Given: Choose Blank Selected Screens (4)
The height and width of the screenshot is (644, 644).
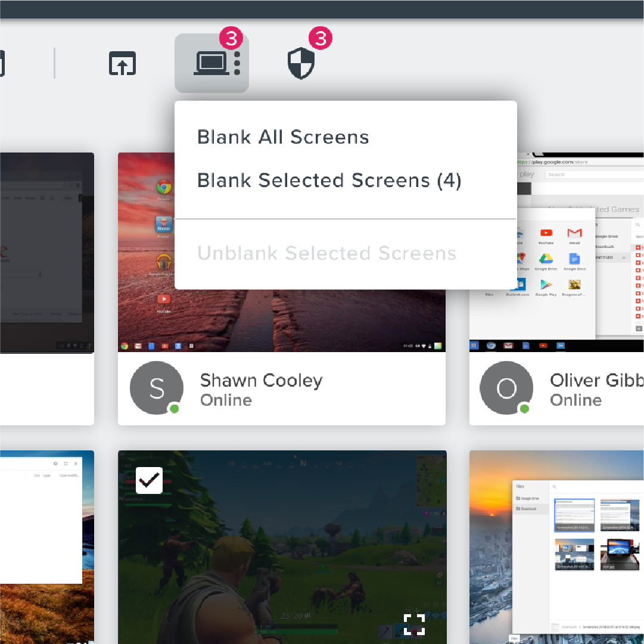Looking at the screenshot, I should point(328,181).
